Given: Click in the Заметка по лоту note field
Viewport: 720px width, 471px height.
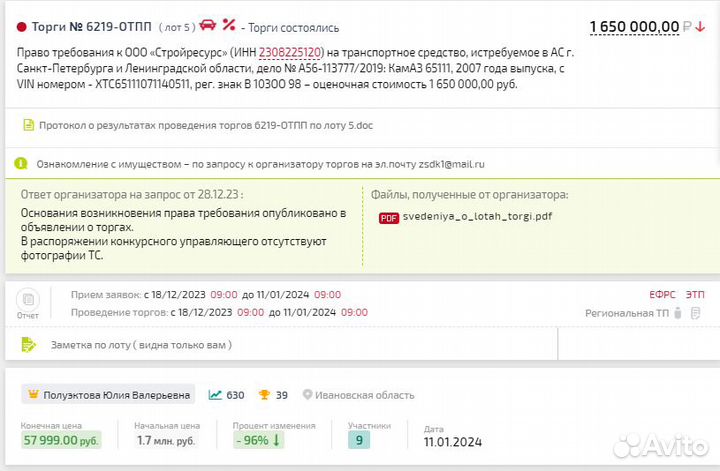Looking at the screenshot, I should tap(141, 345).
